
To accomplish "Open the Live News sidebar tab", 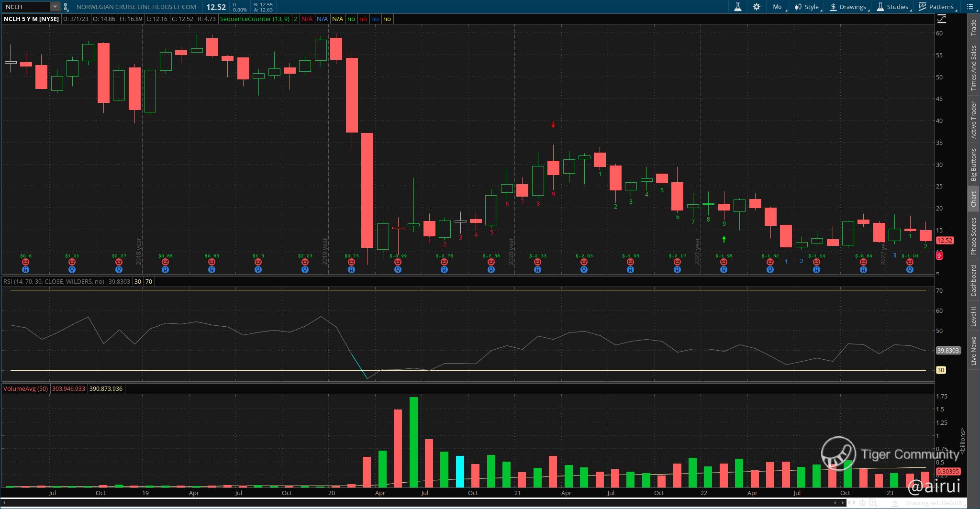I will coord(973,351).
